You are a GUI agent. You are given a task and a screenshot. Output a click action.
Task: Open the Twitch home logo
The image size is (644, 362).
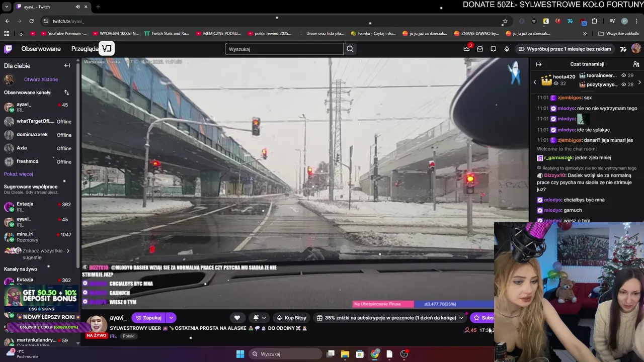coord(8,49)
